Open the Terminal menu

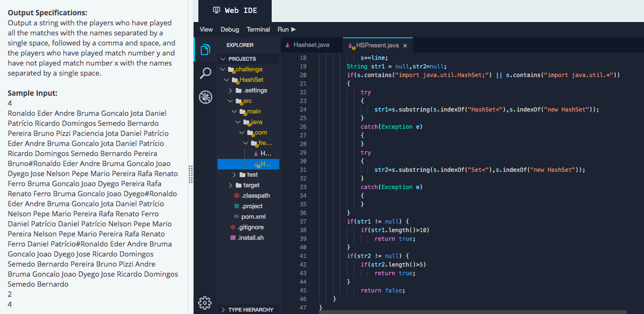(x=258, y=29)
